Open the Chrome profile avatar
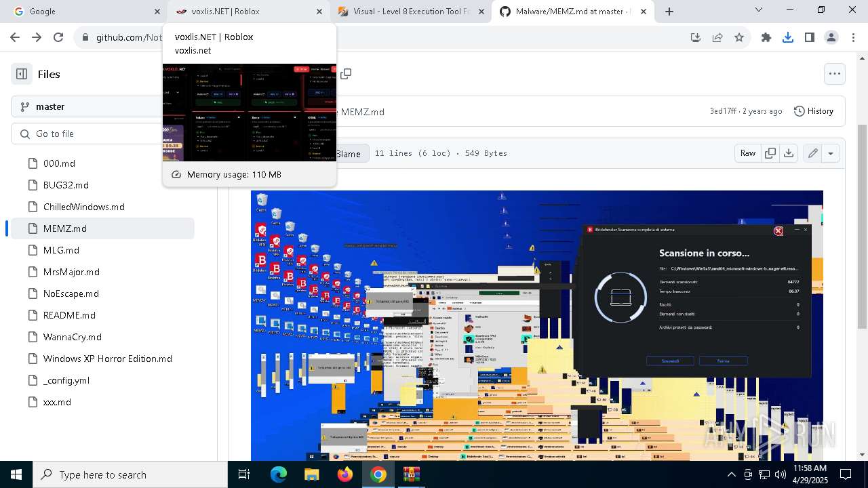Image resolution: width=868 pixels, height=488 pixels. 831,37
